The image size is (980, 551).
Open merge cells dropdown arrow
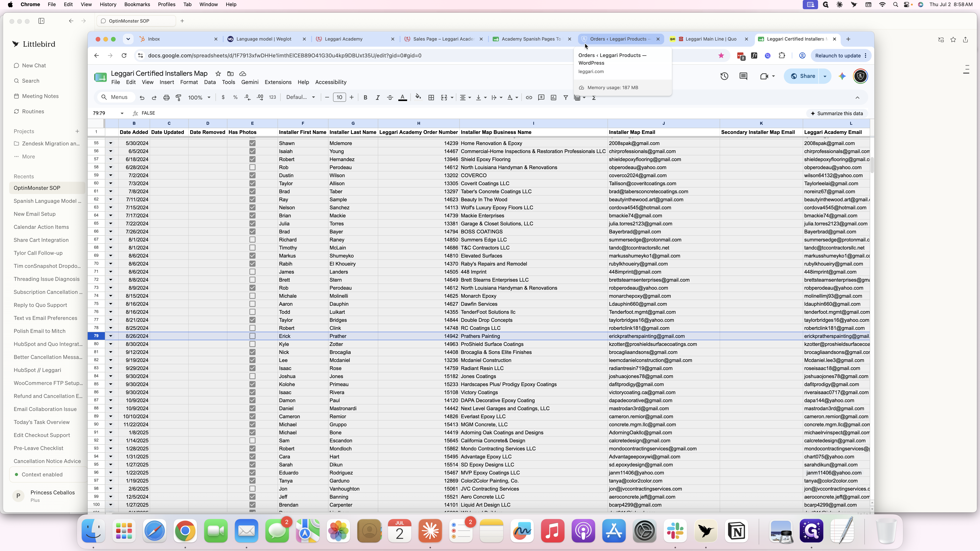click(452, 98)
